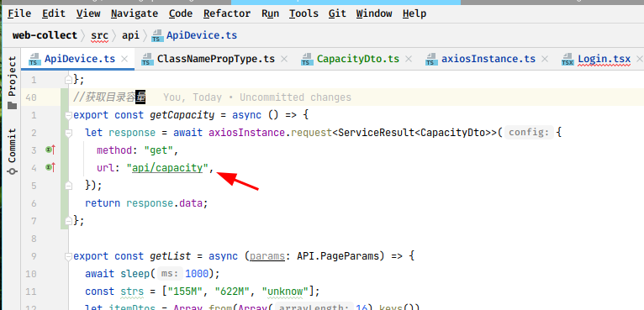Click CapacityDto type in request generic
This screenshot has height=310, width=644.
click(453, 133)
